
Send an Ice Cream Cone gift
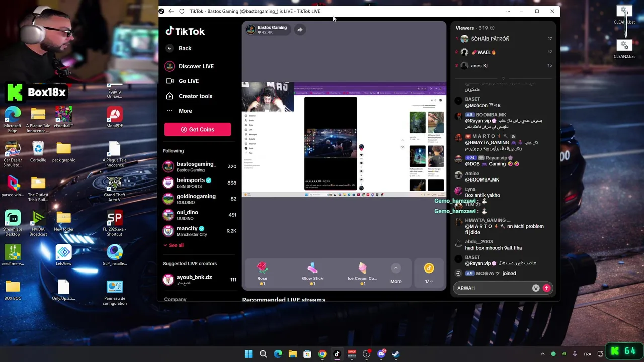pos(362,274)
